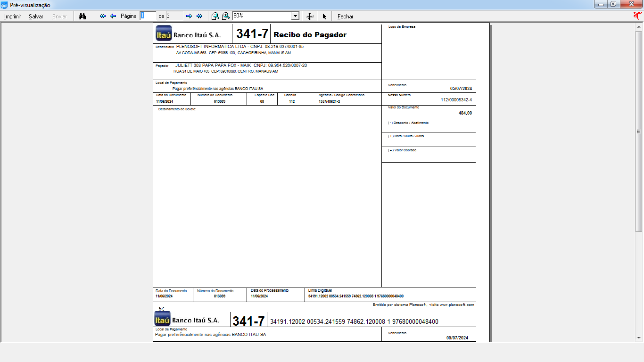Click the vertical scrollbar down arrow
The height and width of the screenshot is (362, 644).
click(x=639, y=337)
